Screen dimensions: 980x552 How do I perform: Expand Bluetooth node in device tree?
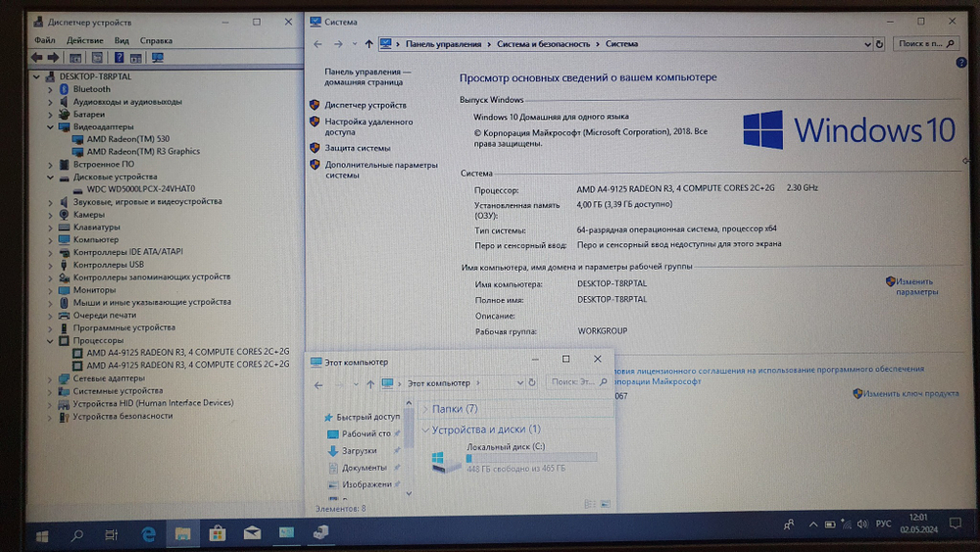pos(50,89)
